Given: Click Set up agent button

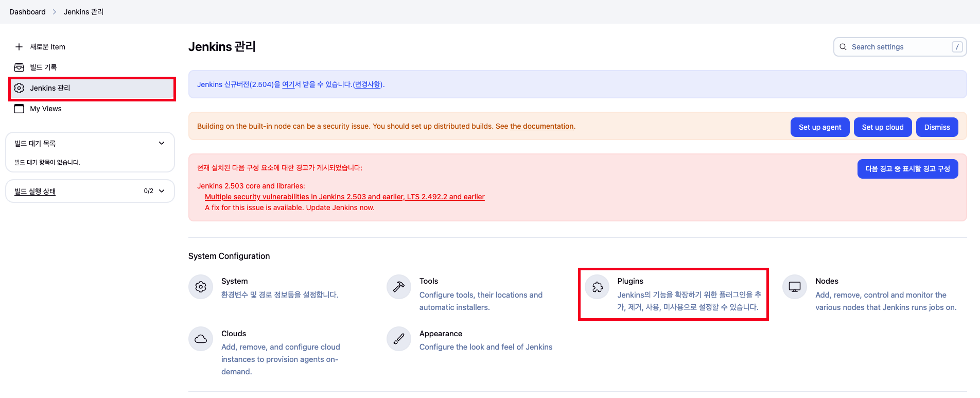Looking at the screenshot, I should 820,127.
